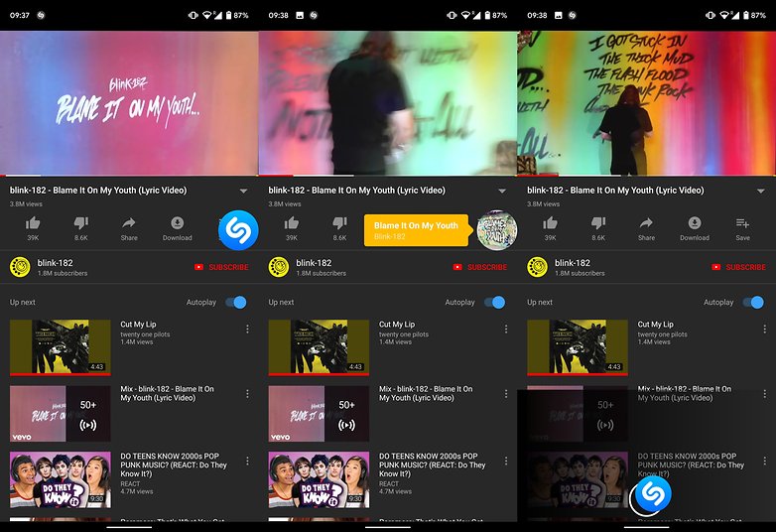Image resolution: width=776 pixels, height=532 pixels.
Task: Expand video description in right screen
Action: 761,191
